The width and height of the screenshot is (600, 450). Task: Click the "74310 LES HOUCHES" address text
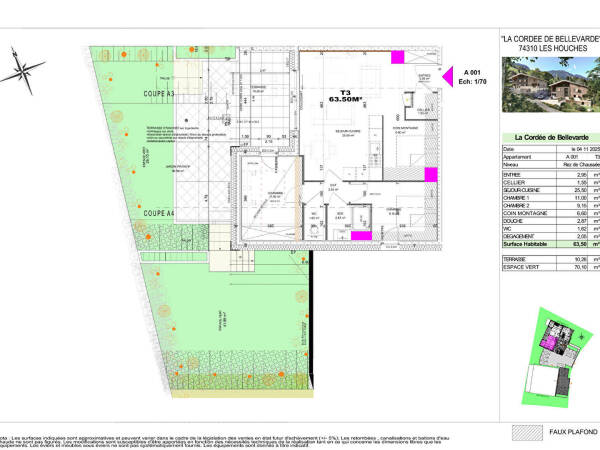pyautogui.click(x=553, y=49)
